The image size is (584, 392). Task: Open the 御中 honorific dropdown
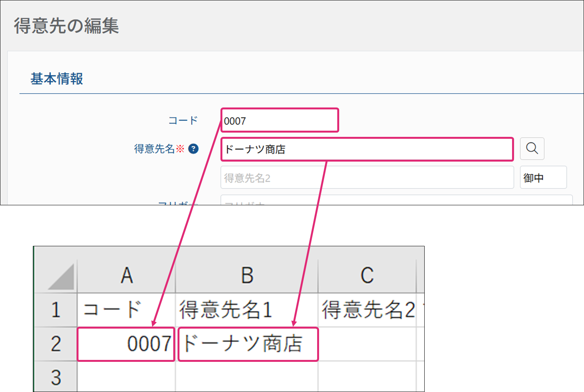click(543, 177)
